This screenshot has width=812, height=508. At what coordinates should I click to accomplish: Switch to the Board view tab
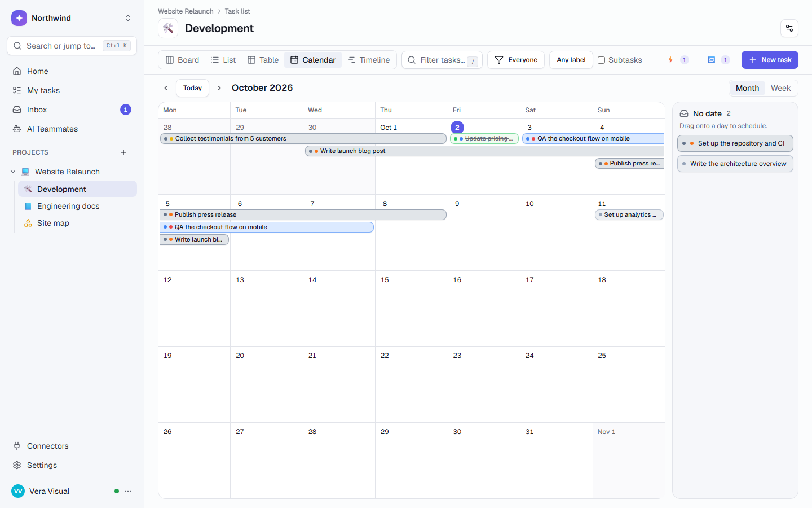[182, 60]
